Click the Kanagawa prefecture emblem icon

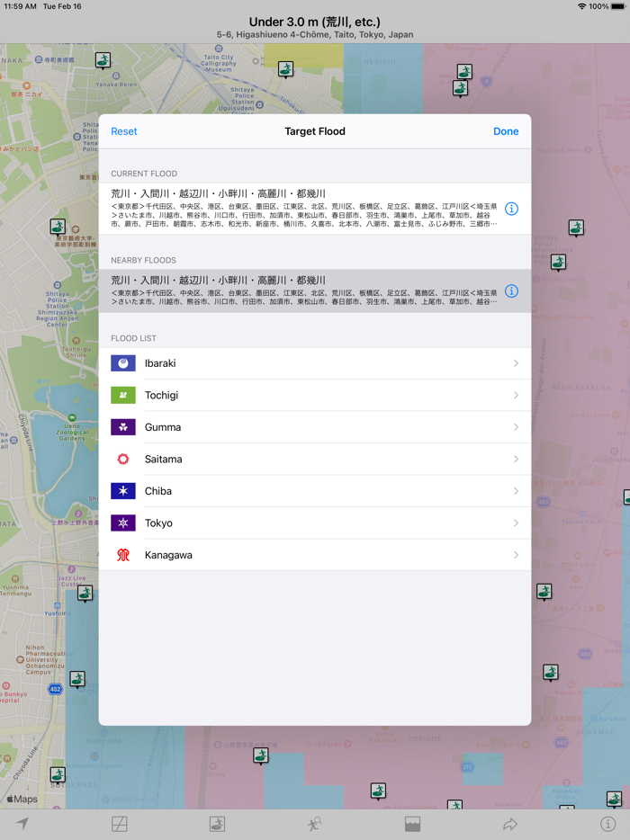click(122, 555)
